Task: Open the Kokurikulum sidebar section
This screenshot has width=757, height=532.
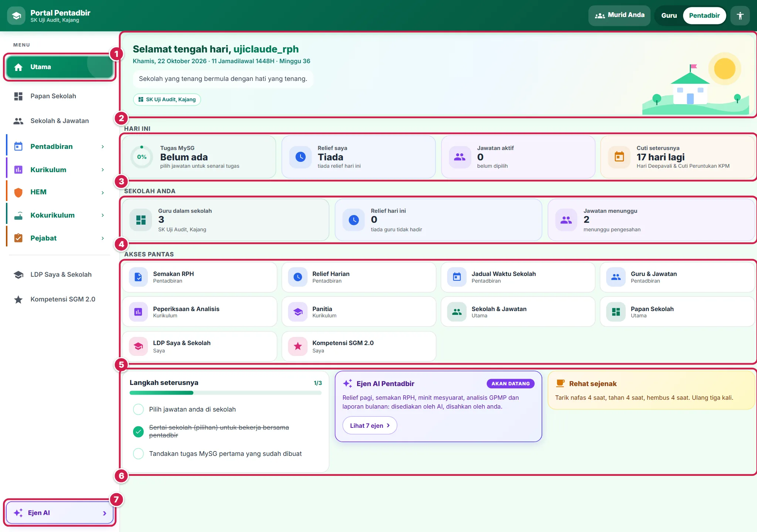Action: point(60,215)
